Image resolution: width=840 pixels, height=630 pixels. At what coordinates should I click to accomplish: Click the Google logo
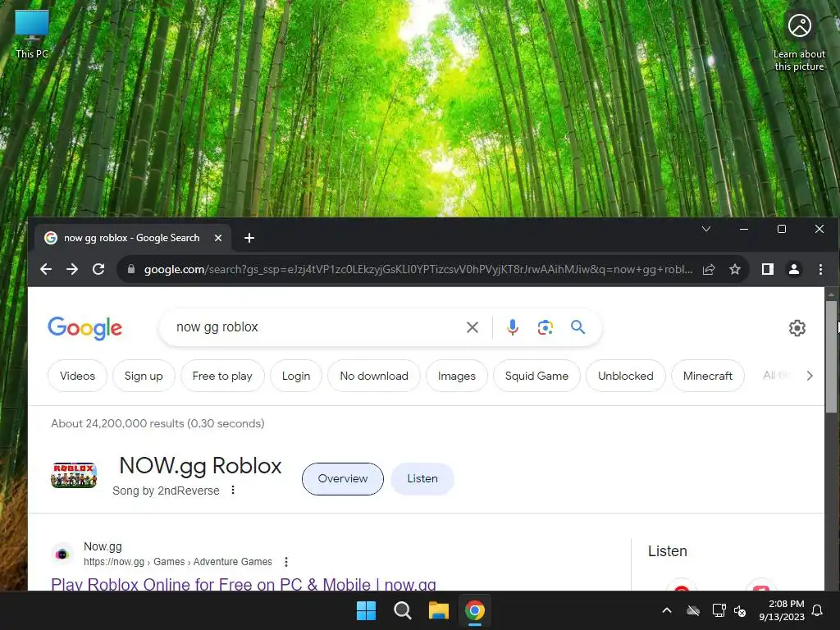coord(84,327)
